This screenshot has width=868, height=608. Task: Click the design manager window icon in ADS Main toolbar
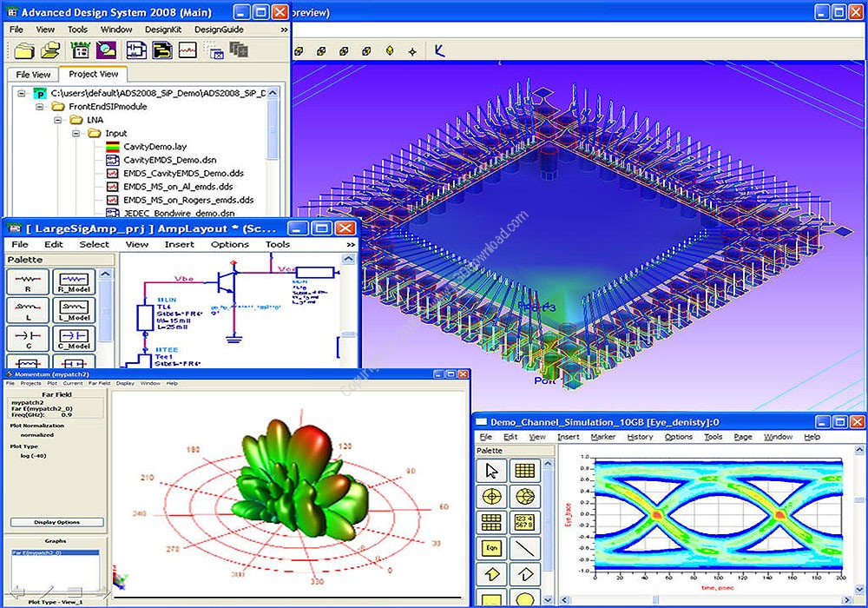tap(80, 51)
